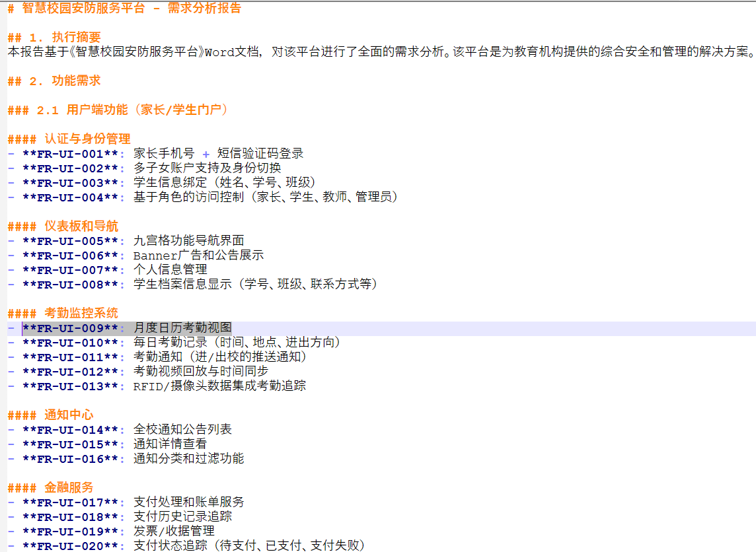
Task: Click the heading 2. 功能需求
Action: tap(54, 81)
